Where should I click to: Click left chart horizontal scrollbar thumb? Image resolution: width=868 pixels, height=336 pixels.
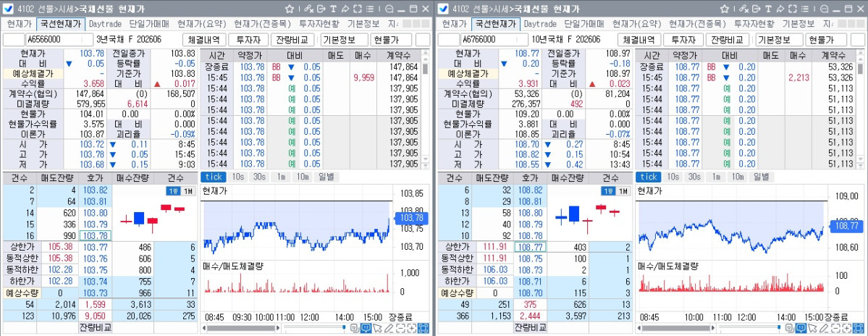(x=241, y=328)
